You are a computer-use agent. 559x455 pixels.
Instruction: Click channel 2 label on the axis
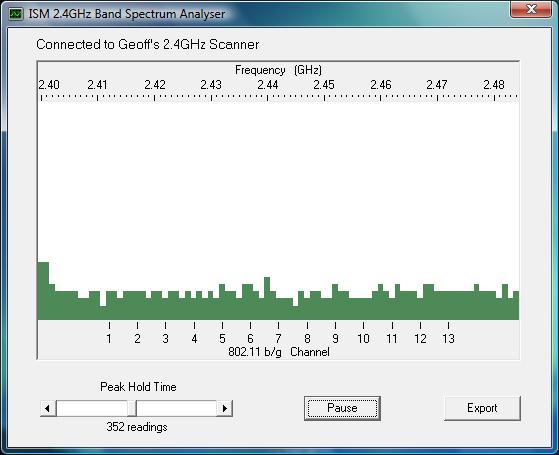[x=137, y=338]
